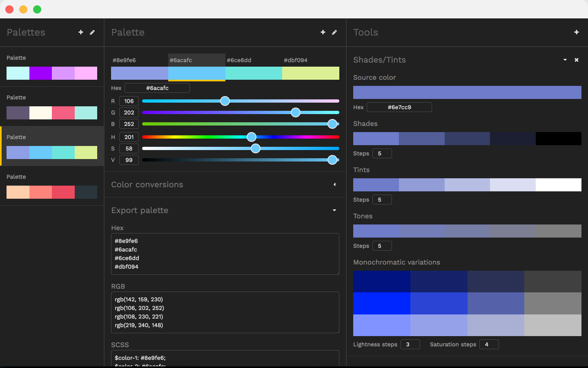The width and height of the screenshot is (588, 368).
Task: Expand the Color conversions section
Action: [334, 184]
